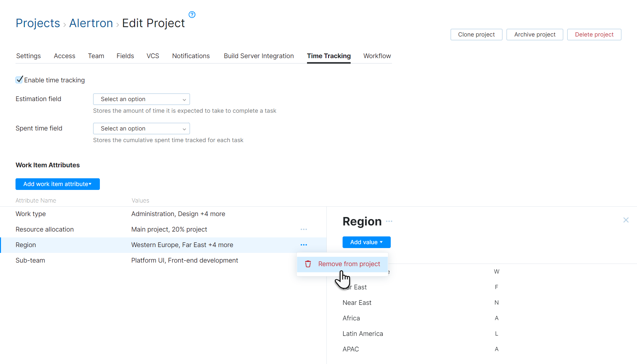
Task: Click Delete project
Action: [594, 35]
